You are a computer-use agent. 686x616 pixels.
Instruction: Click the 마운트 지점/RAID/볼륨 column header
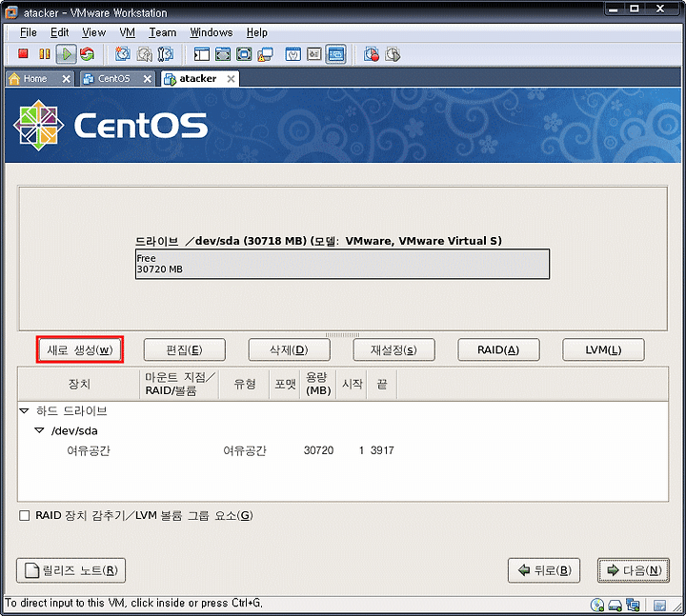tap(179, 385)
